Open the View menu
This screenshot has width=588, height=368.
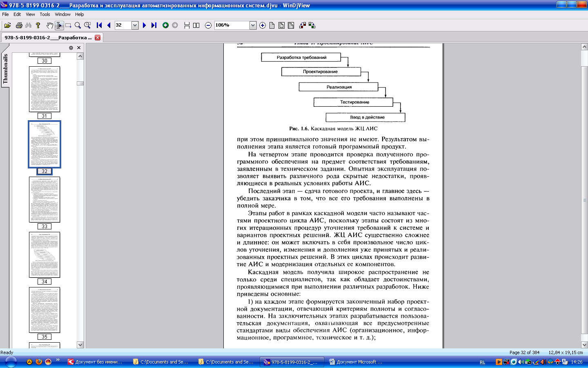tap(30, 14)
